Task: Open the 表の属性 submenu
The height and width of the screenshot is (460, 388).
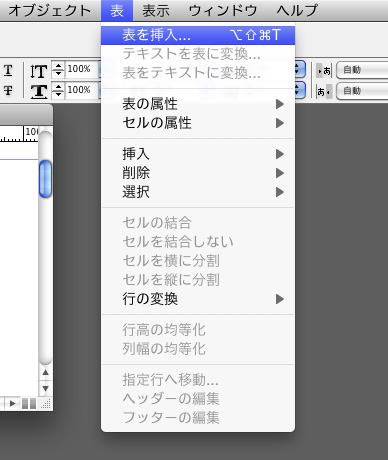Action: point(198,104)
